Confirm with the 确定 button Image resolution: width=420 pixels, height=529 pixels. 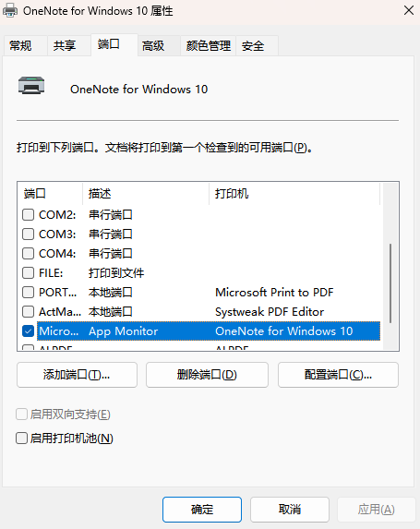tap(202, 510)
